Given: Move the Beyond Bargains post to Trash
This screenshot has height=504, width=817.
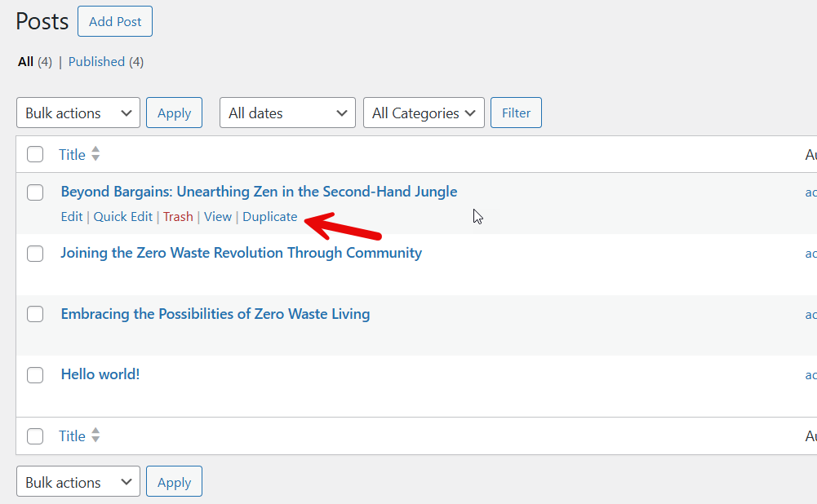Looking at the screenshot, I should click(x=178, y=217).
